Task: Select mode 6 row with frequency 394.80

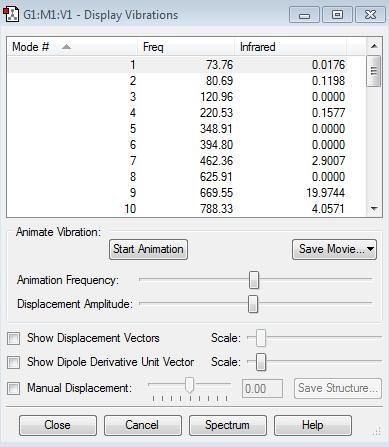Action: 177,145
